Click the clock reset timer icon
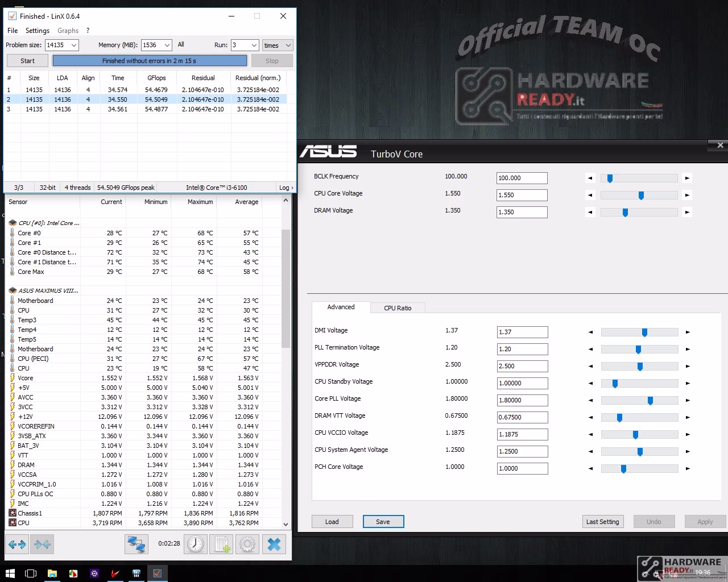Image resolution: width=728 pixels, height=582 pixels. click(x=196, y=544)
